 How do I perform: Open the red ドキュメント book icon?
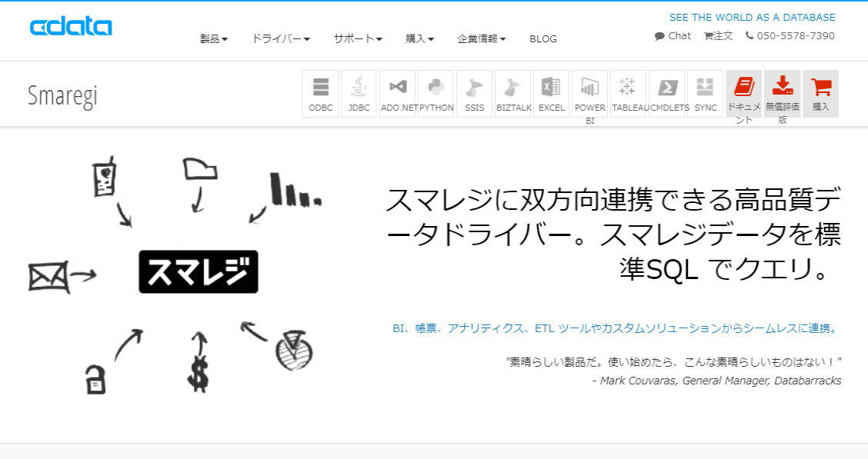click(x=744, y=87)
